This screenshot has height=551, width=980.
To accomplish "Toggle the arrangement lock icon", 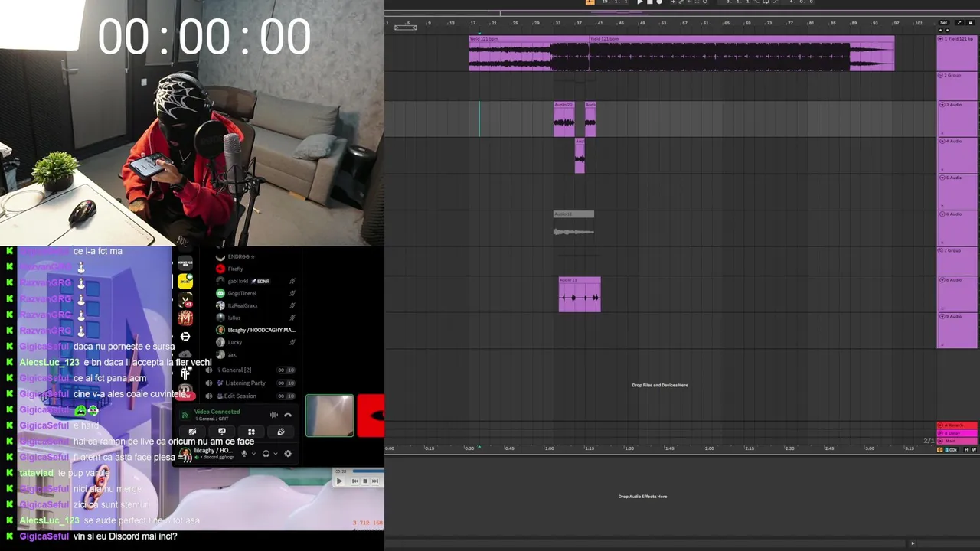I will (971, 23).
